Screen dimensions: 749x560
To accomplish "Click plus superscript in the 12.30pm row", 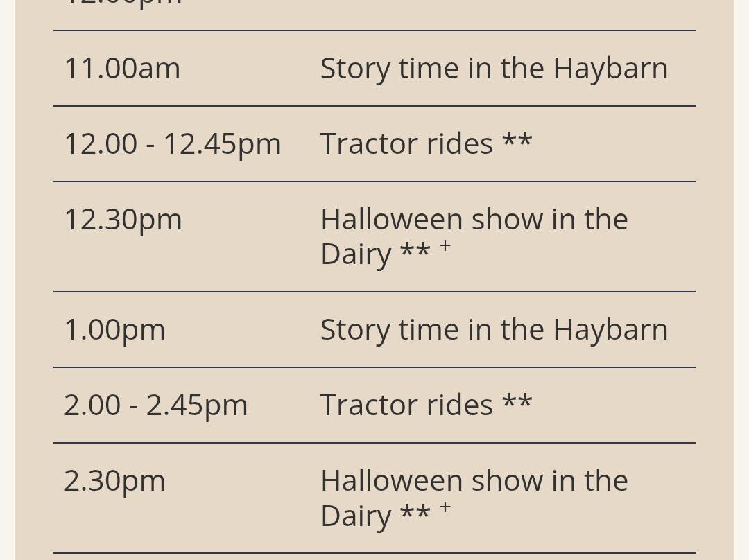I will tap(445, 246).
